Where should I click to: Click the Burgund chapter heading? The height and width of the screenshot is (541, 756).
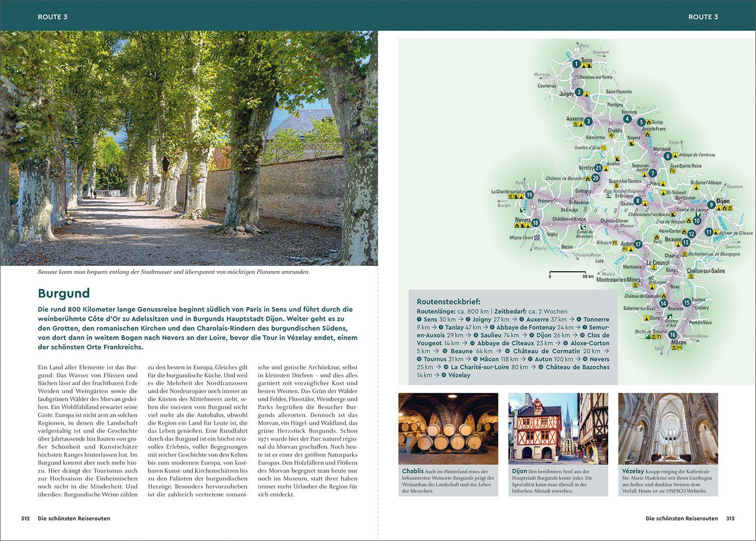[64, 293]
